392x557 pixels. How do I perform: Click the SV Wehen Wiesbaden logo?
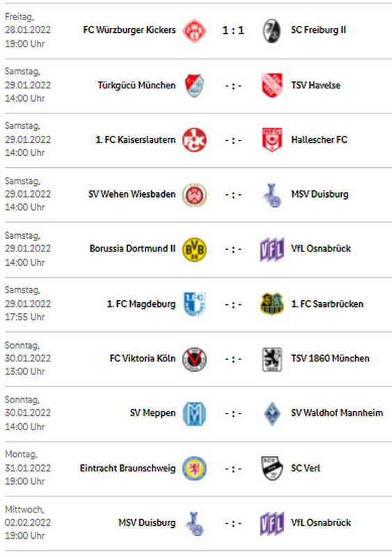coord(194,195)
